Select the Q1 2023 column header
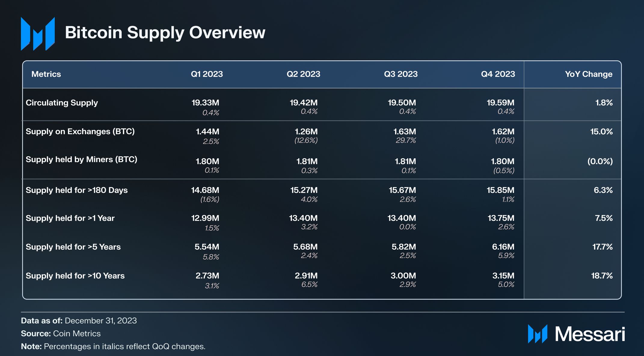 pyautogui.click(x=207, y=74)
